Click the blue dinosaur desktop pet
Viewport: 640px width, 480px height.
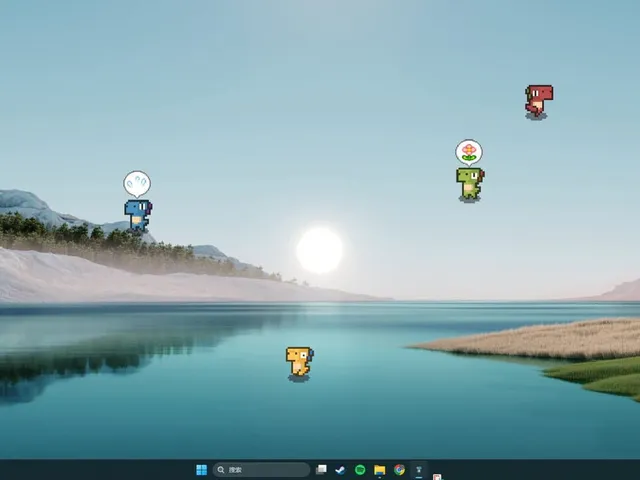click(138, 215)
